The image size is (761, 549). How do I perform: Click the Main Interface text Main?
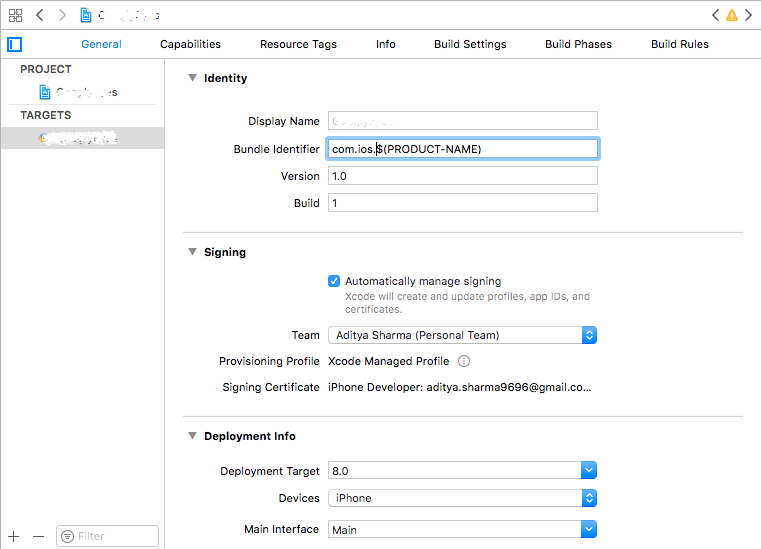click(344, 530)
